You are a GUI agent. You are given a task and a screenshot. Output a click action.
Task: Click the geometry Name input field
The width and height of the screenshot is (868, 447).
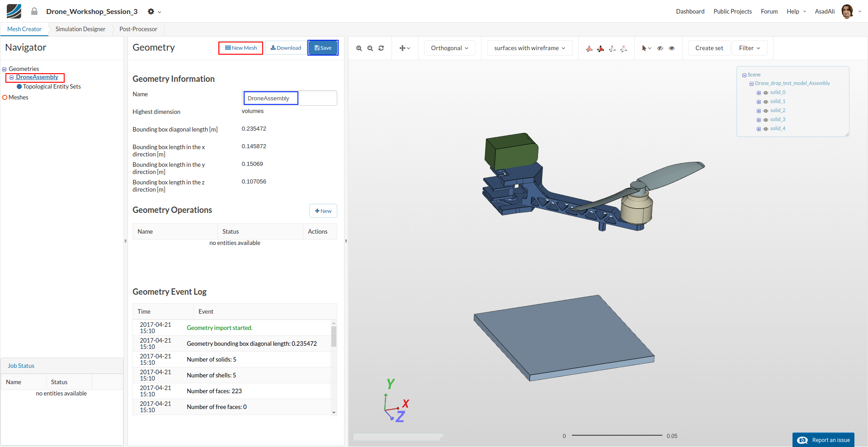(x=290, y=99)
